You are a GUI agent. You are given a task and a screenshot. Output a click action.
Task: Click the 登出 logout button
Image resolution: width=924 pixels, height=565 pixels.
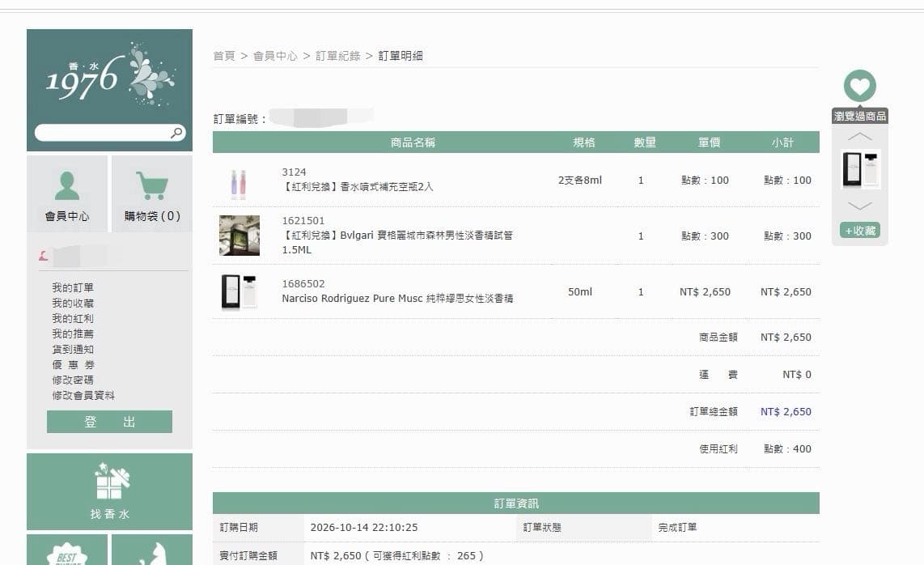tap(109, 422)
